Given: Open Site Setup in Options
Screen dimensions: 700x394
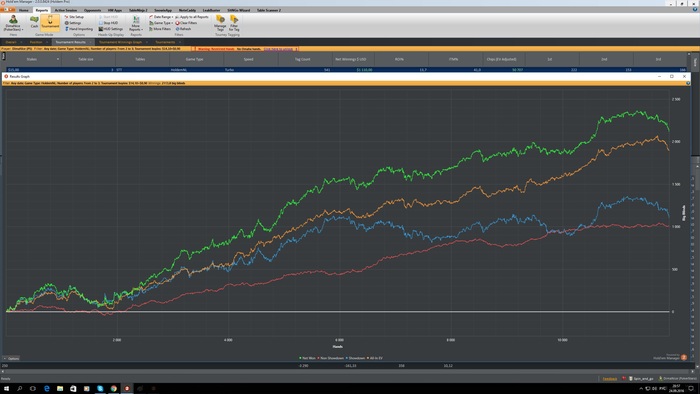Looking at the screenshot, I should (x=74, y=17).
